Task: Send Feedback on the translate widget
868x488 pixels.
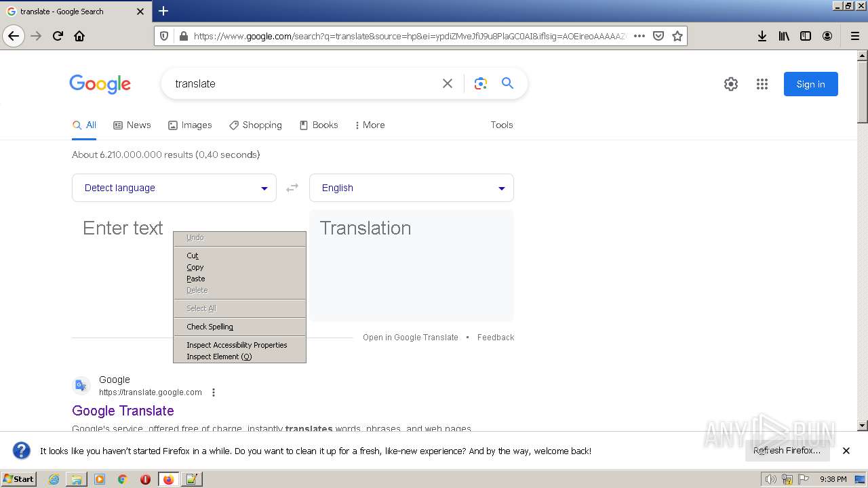Action: click(496, 338)
